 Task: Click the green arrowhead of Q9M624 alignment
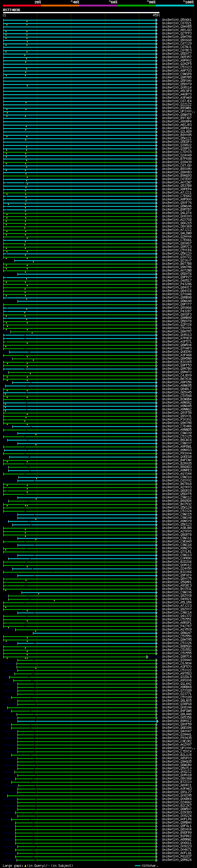[157, 860]
